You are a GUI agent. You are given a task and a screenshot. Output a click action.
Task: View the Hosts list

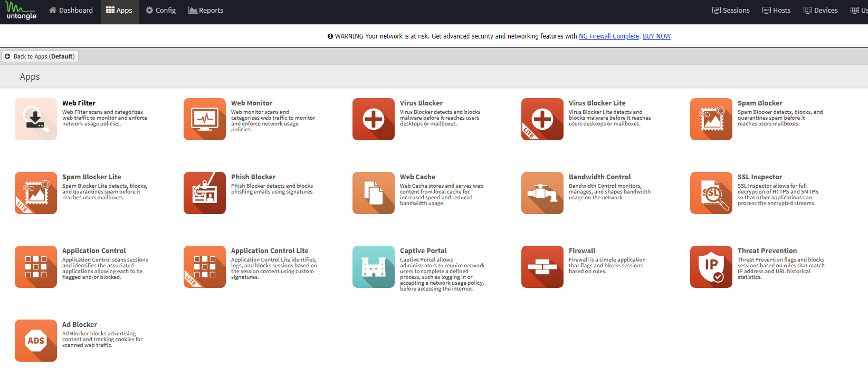click(776, 11)
